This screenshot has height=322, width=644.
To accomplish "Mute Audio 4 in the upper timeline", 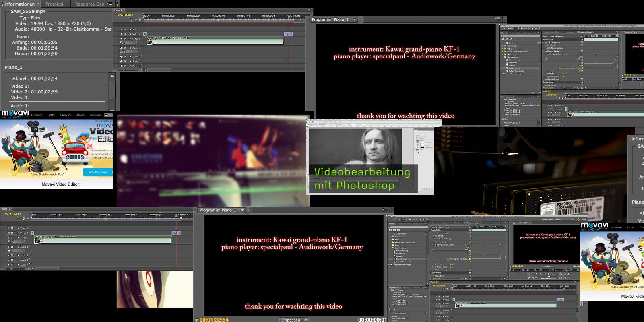I will point(121,66).
